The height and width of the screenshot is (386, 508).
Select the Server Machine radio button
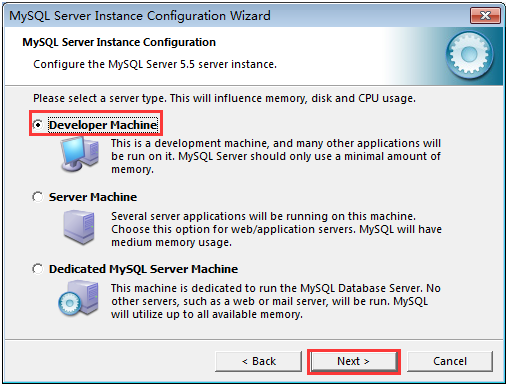(38, 197)
